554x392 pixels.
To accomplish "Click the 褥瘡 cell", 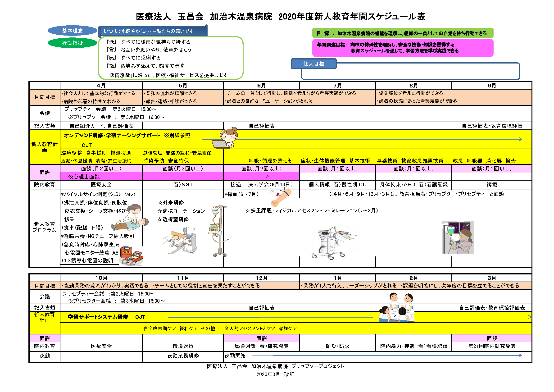I will pyautogui.click(x=491, y=185).
